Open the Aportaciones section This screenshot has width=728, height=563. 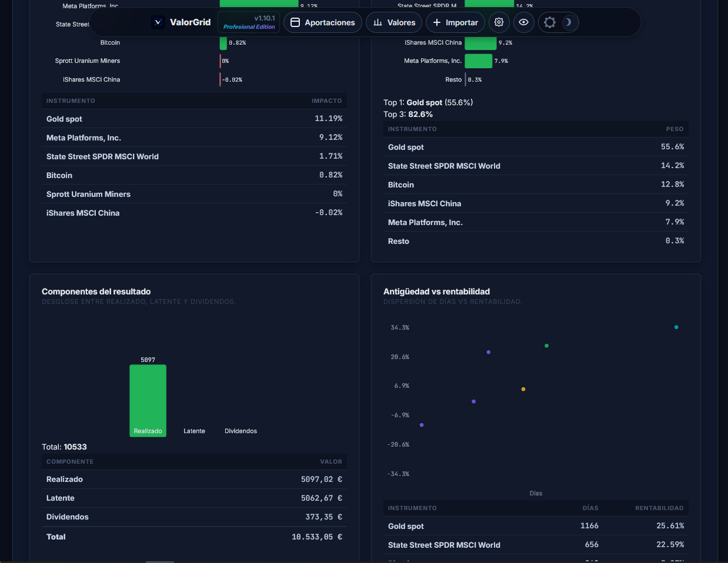coord(323,22)
